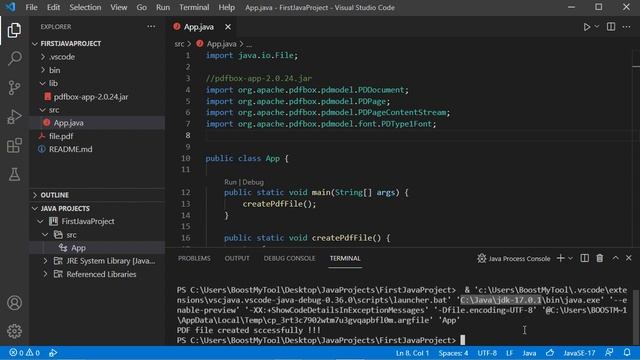
Task: Open Source Control view
Action: 14,87
